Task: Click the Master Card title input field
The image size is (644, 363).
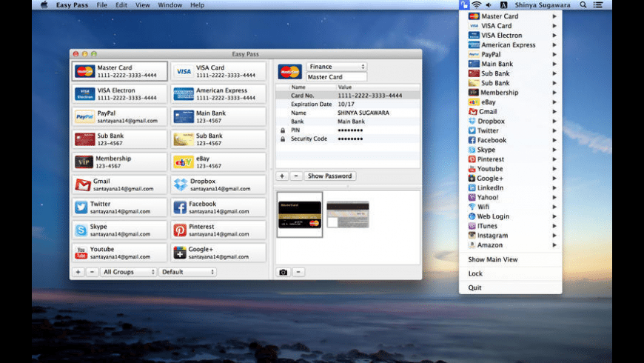Action: pyautogui.click(x=336, y=77)
